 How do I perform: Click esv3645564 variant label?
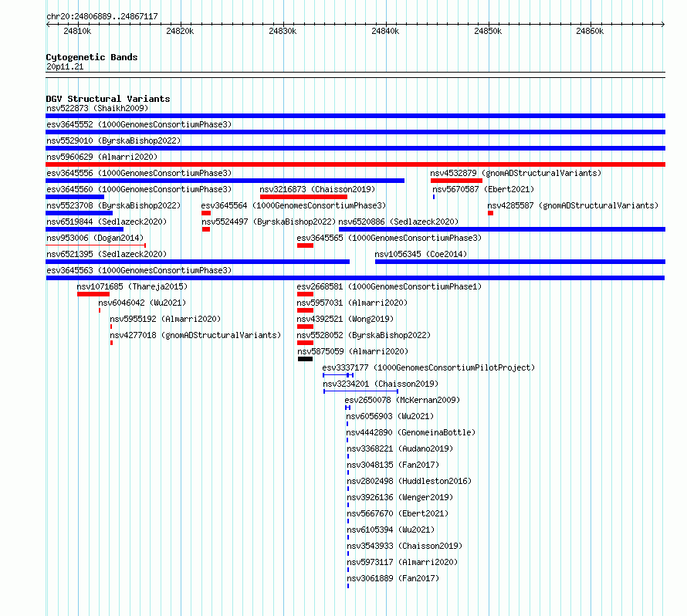[293, 205]
